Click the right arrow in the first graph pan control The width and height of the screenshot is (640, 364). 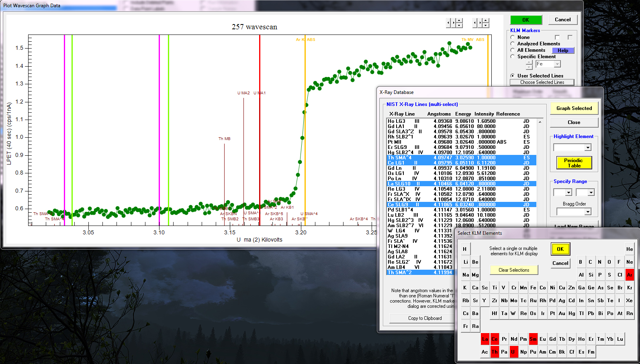454,23
